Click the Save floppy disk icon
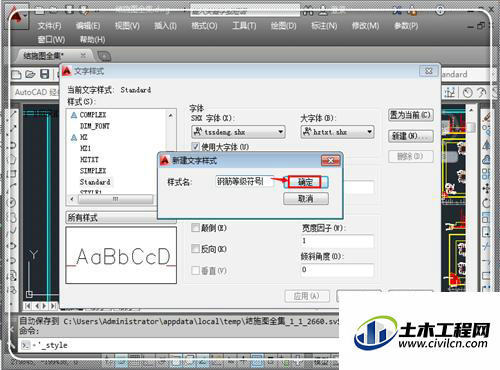Viewport: 500px width, 370px height. pos(45,74)
